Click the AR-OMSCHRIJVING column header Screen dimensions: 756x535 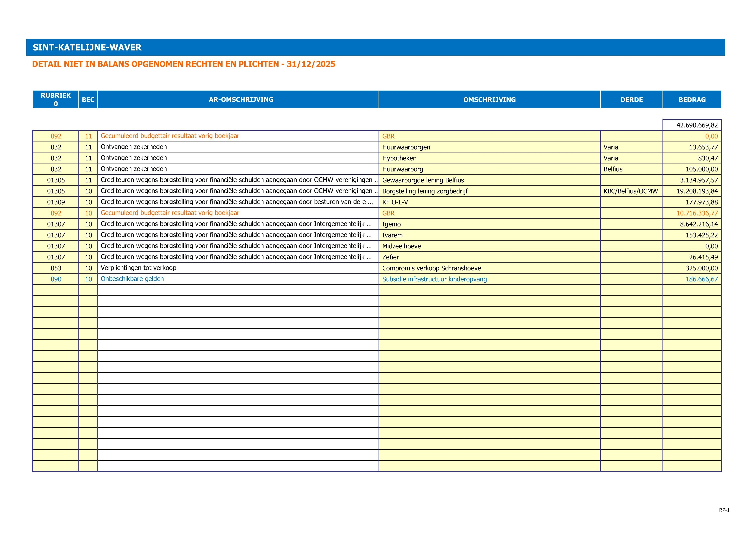pos(238,99)
